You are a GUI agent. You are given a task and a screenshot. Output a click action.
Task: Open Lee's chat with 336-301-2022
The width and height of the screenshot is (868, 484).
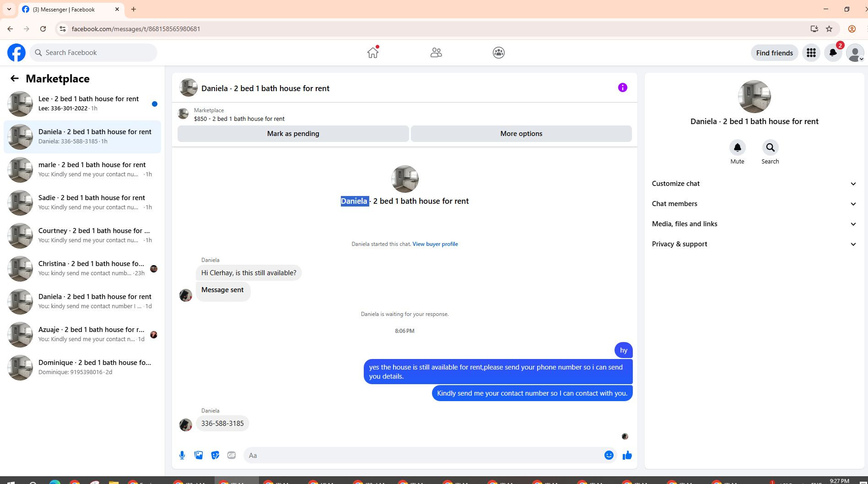click(x=82, y=104)
